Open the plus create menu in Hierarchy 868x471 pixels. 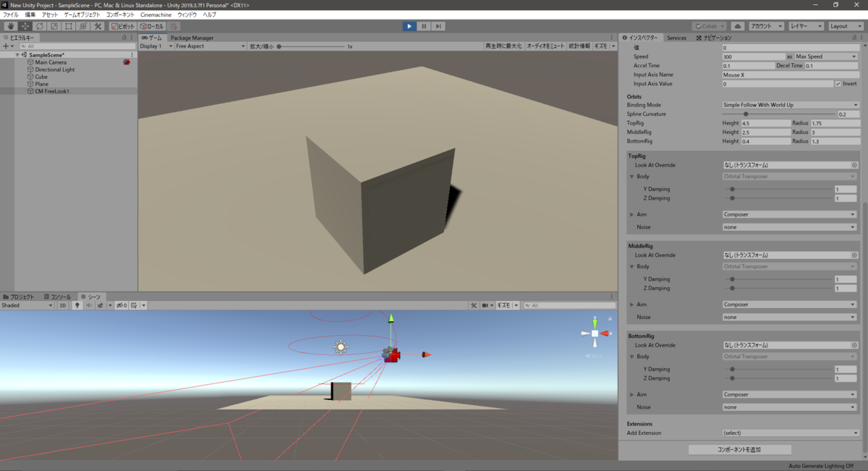[8, 46]
